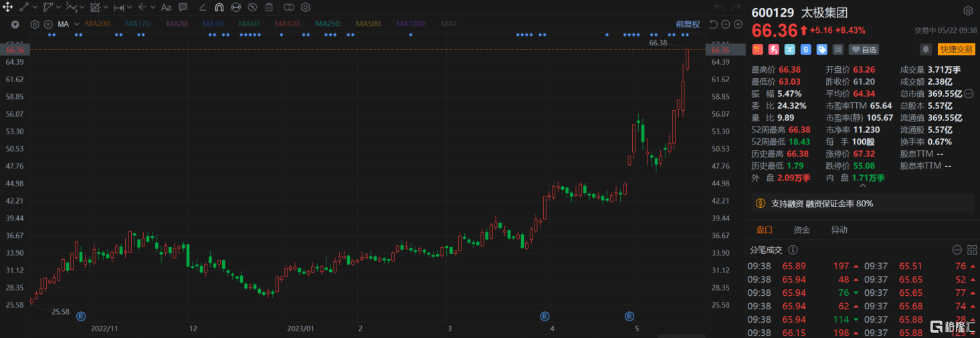Click the China flag market badge
The image size is (980, 338).
click(757, 49)
